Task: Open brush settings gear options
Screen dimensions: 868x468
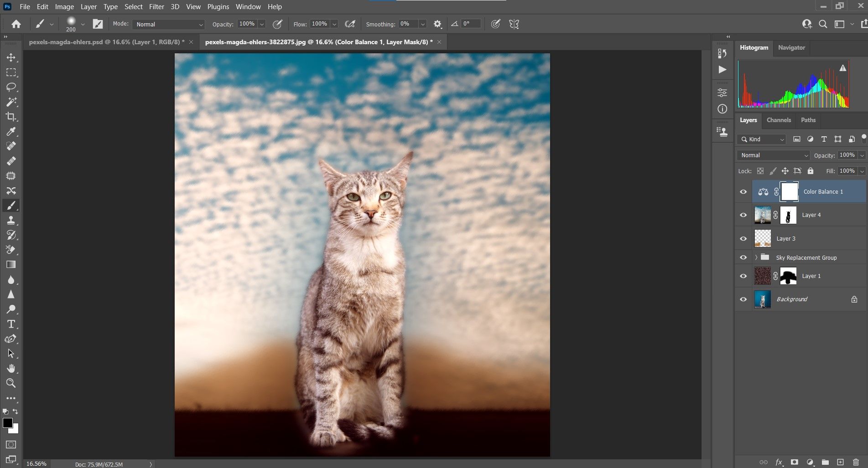Action: coord(437,24)
